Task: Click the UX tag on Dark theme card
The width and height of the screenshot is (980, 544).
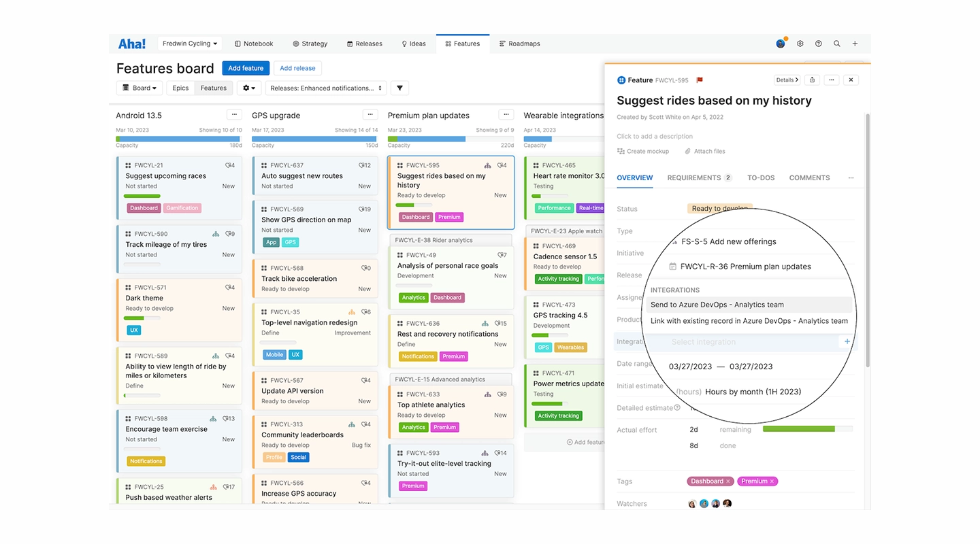Action: 133,330
